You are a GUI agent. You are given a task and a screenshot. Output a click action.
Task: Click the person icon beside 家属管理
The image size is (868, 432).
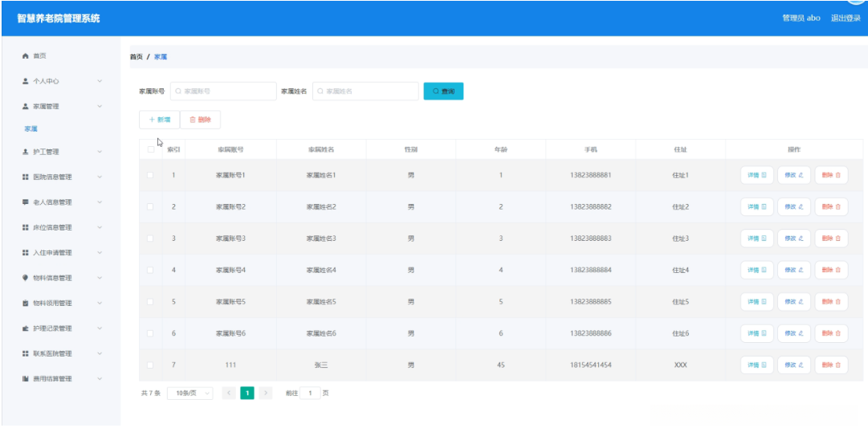point(25,106)
